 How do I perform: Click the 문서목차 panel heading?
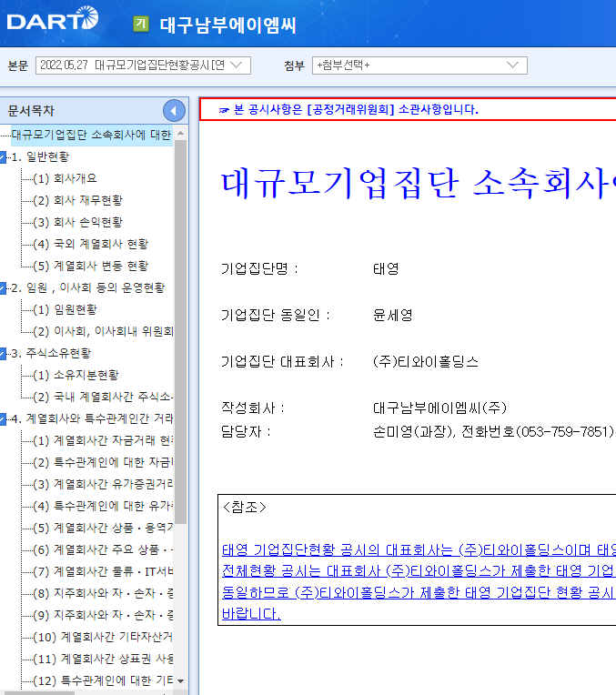click(31, 111)
